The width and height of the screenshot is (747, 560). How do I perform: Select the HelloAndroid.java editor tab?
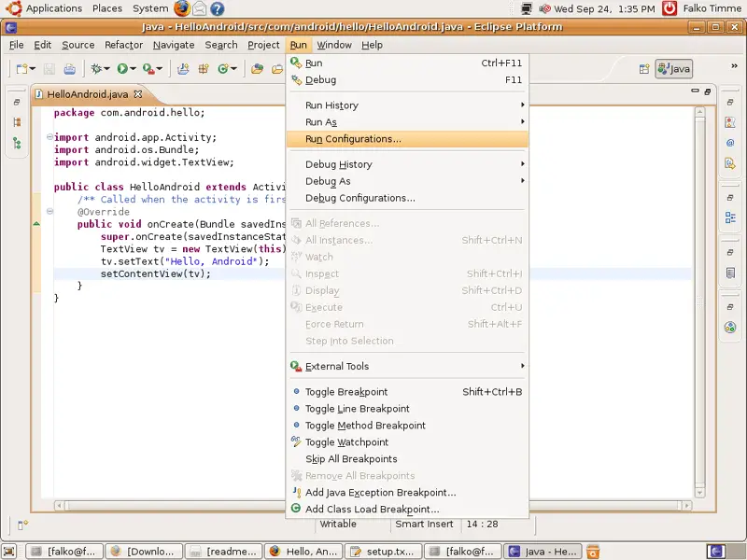pos(87,94)
